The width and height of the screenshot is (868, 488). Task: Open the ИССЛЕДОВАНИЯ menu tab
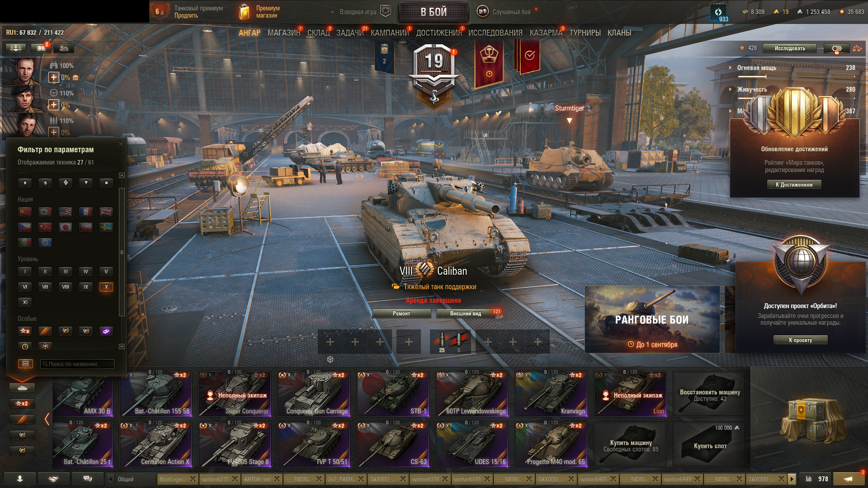click(495, 33)
